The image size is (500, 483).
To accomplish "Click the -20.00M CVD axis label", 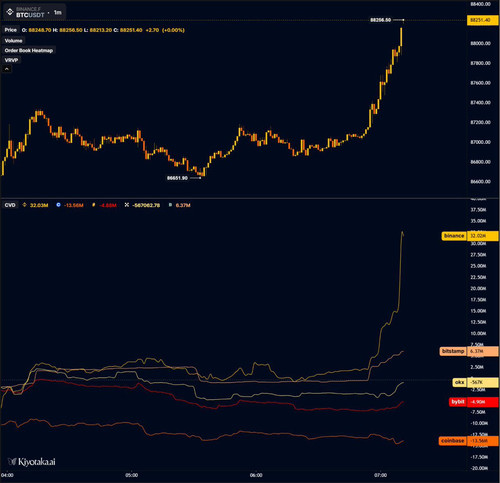I will click(479, 468).
